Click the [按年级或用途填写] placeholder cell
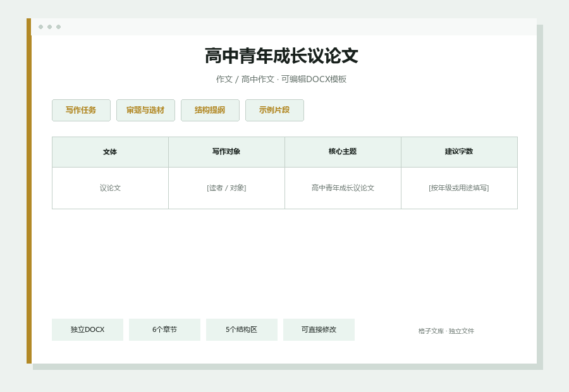569x392 pixels. [459, 188]
